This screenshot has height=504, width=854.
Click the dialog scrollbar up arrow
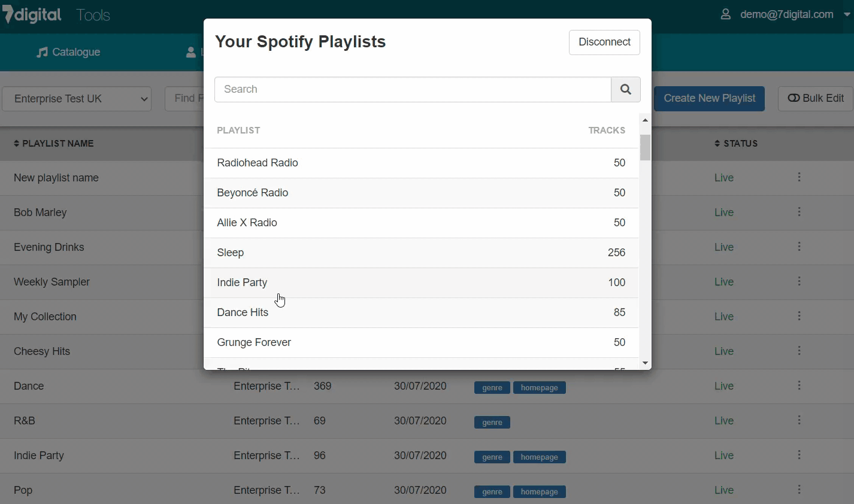[645, 120]
